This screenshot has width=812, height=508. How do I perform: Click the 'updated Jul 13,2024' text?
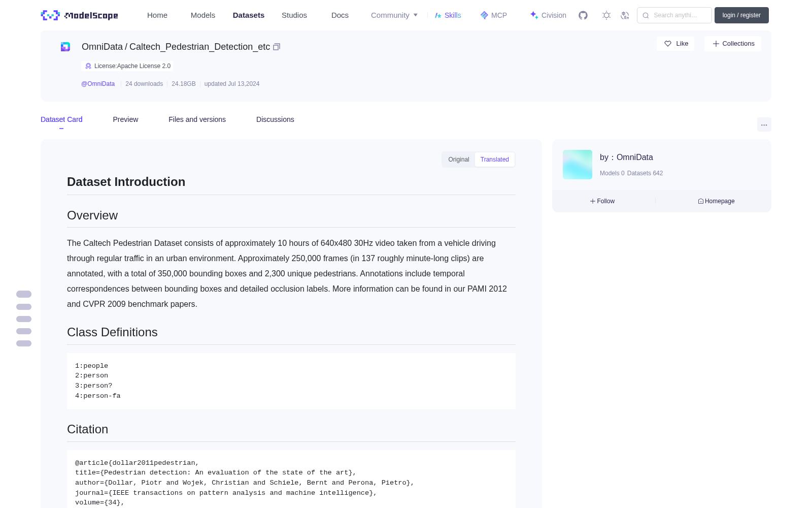pyautogui.click(x=232, y=84)
